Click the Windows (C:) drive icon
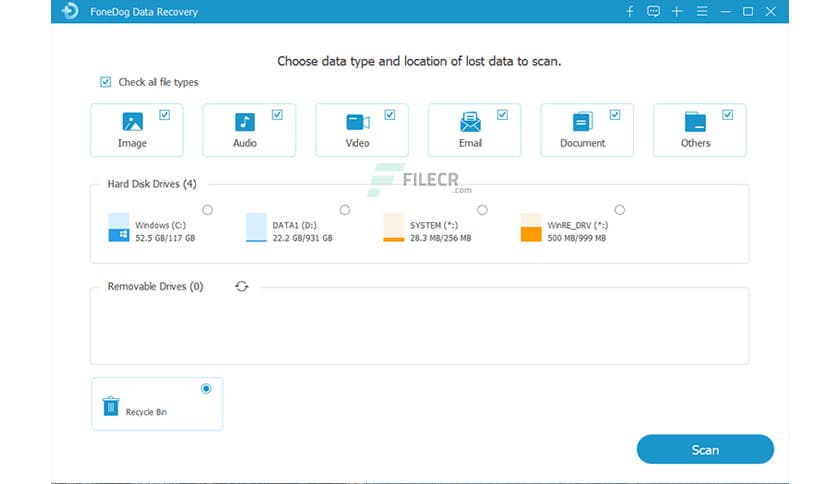 click(x=119, y=228)
